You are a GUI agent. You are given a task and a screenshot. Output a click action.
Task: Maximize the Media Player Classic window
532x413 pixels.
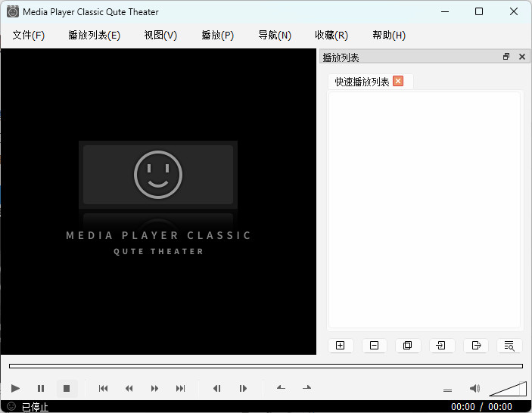point(479,11)
